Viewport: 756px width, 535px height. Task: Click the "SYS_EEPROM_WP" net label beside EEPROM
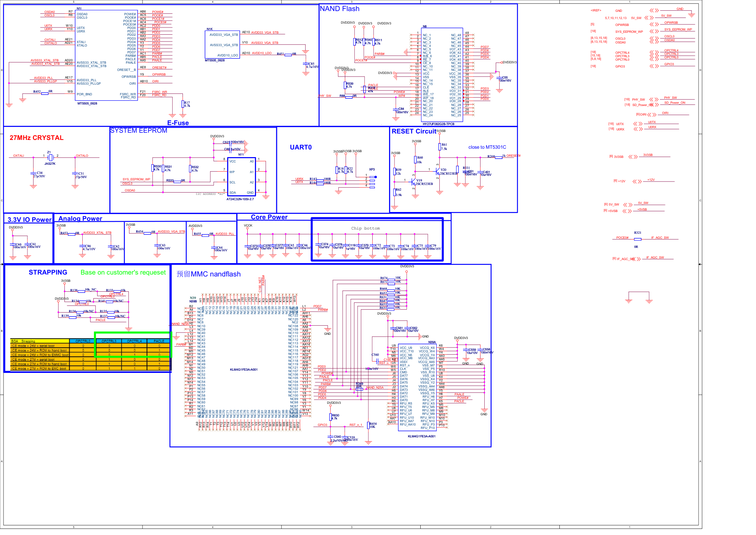[136, 179]
